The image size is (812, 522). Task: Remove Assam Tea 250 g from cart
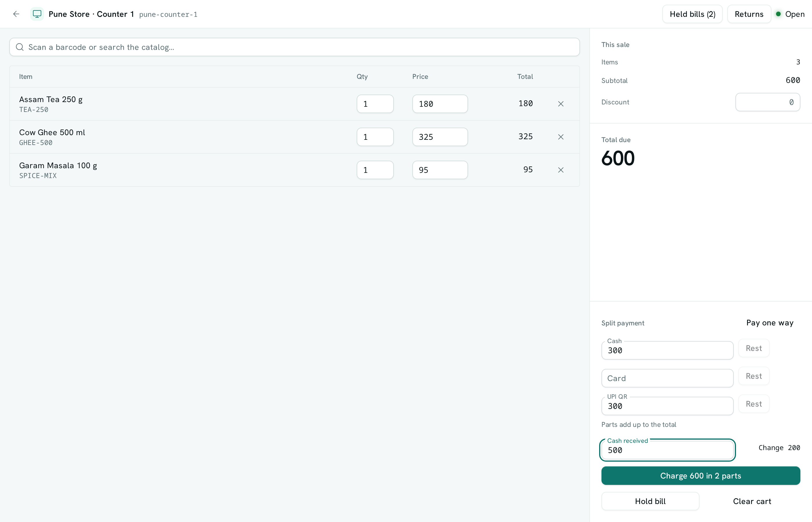(561, 104)
